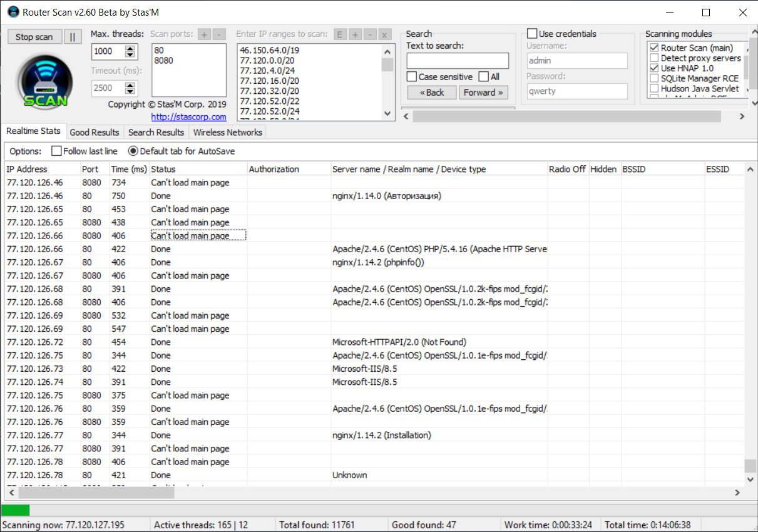Click the Forward » search button

pos(483,92)
